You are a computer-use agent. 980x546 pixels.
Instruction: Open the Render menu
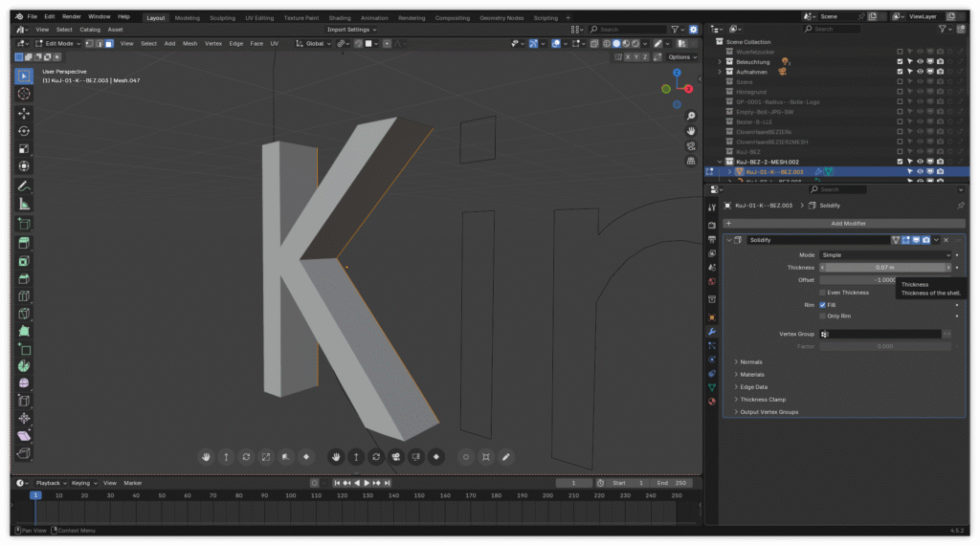[x=72, y=16]
